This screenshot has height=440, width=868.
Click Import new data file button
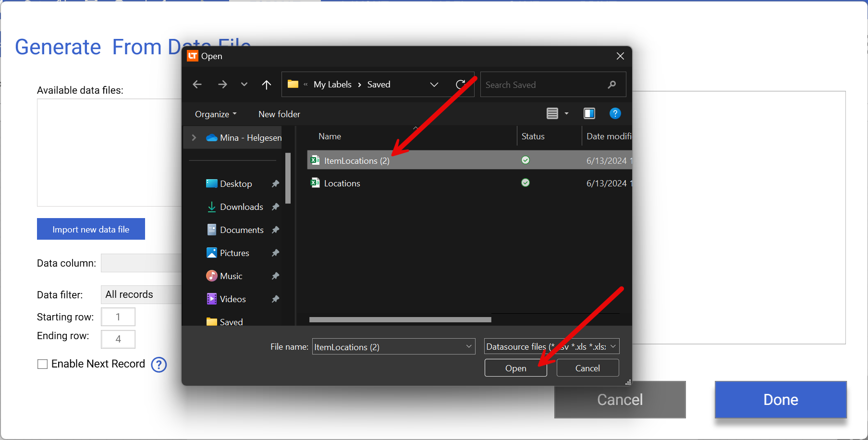click(91, 229)
